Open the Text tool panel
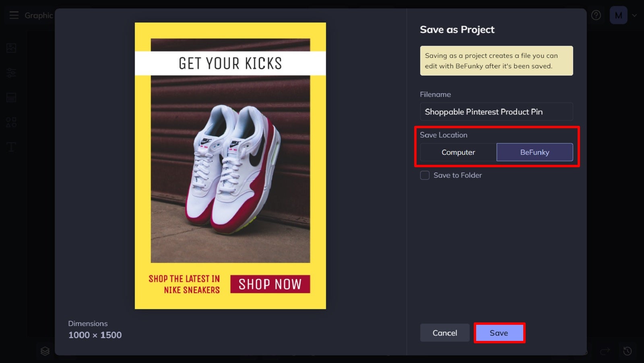644x363 pixels. 11,147
